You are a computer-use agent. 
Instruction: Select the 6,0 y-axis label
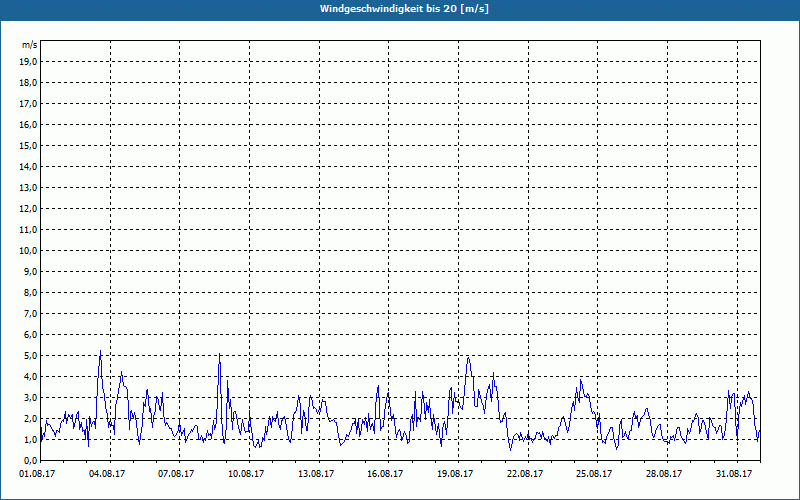(30, 334)
